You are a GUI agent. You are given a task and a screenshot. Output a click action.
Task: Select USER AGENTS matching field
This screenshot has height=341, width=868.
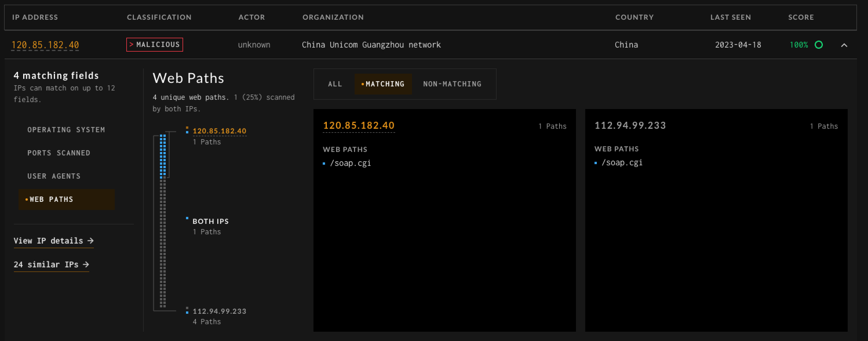[x=54, y=176]
